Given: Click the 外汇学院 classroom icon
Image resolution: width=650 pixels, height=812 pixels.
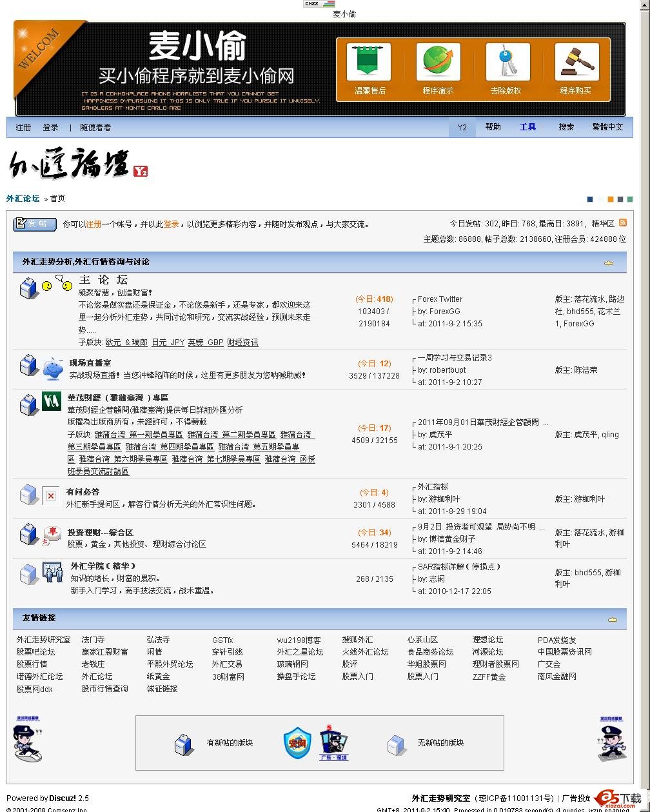Looking at the screenshot, I should pos(52,572).
